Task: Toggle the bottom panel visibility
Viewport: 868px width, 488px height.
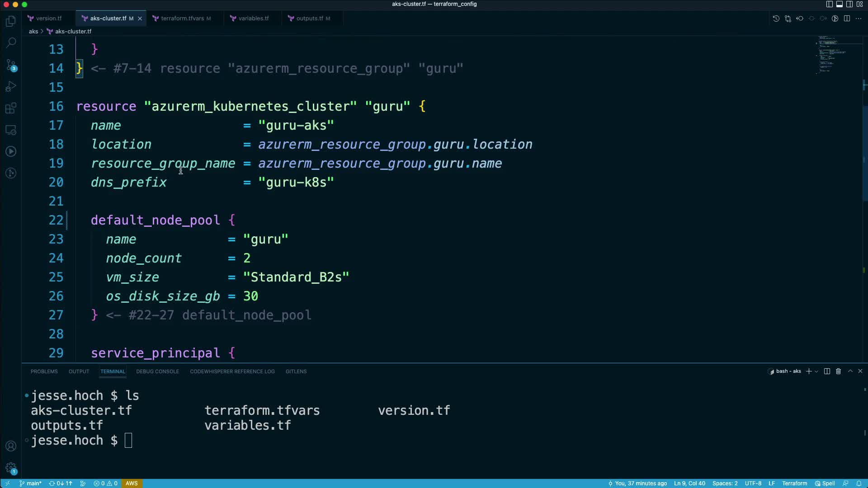Action: click(839, 4)
